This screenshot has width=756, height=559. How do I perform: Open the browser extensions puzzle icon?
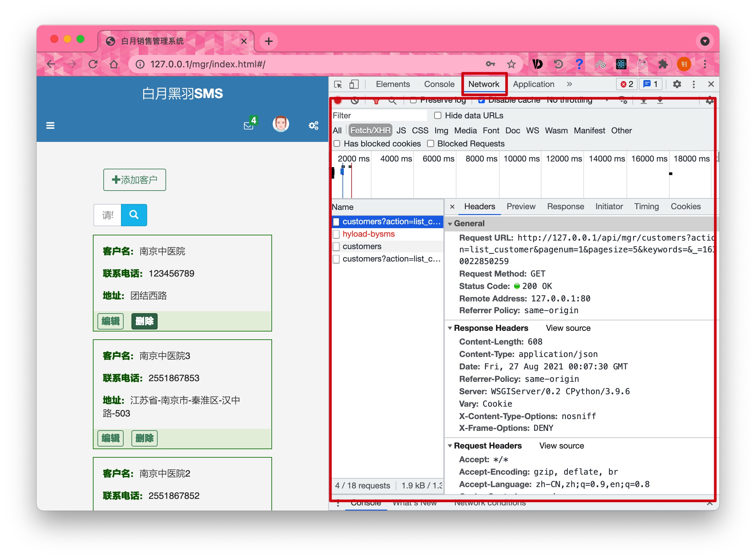click(x=662, y=64)
